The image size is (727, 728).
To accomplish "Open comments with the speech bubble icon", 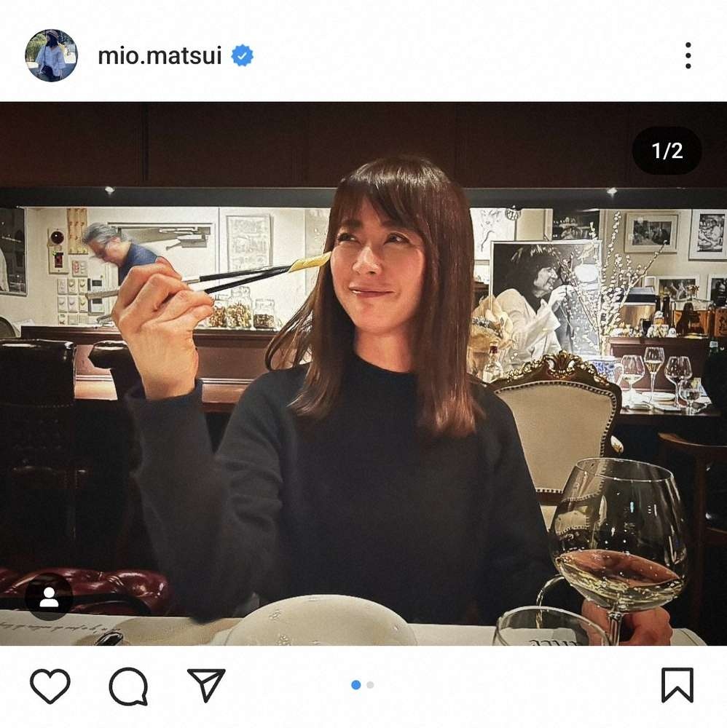I will click(x=129, y=687).
